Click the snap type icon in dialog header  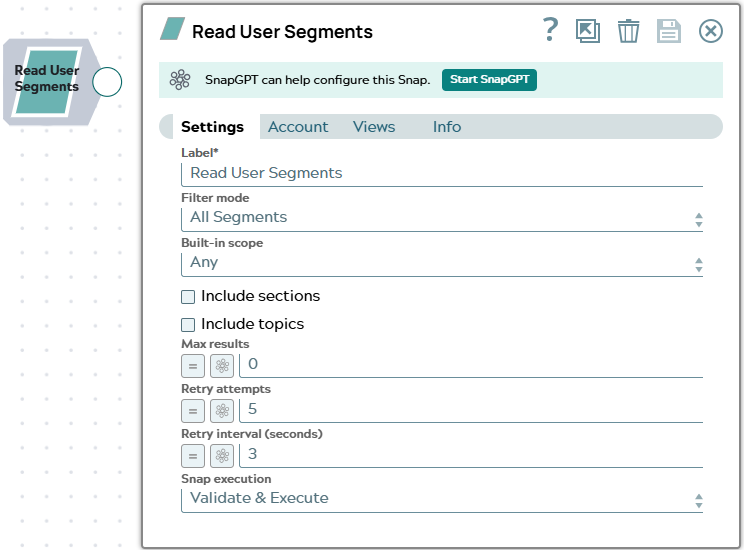click(x=172, y=28)
